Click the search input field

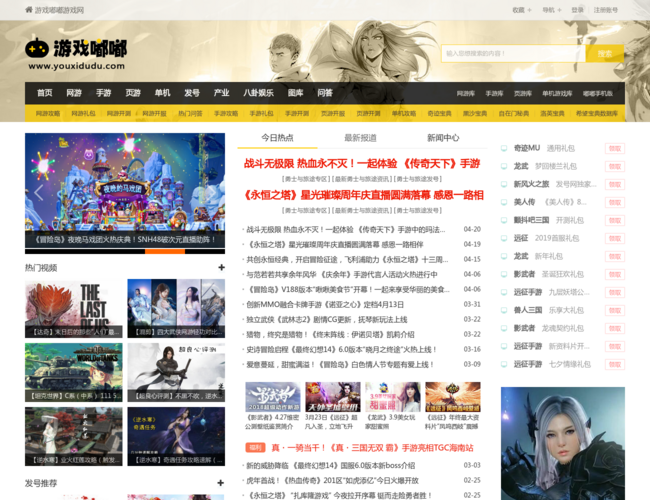(x=512, y=53)
